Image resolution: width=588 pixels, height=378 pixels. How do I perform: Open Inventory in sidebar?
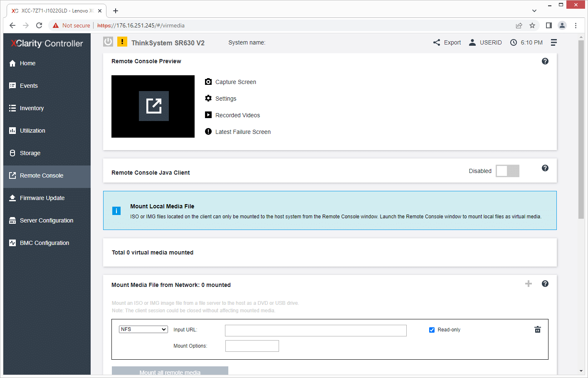[x=47, y=108]
